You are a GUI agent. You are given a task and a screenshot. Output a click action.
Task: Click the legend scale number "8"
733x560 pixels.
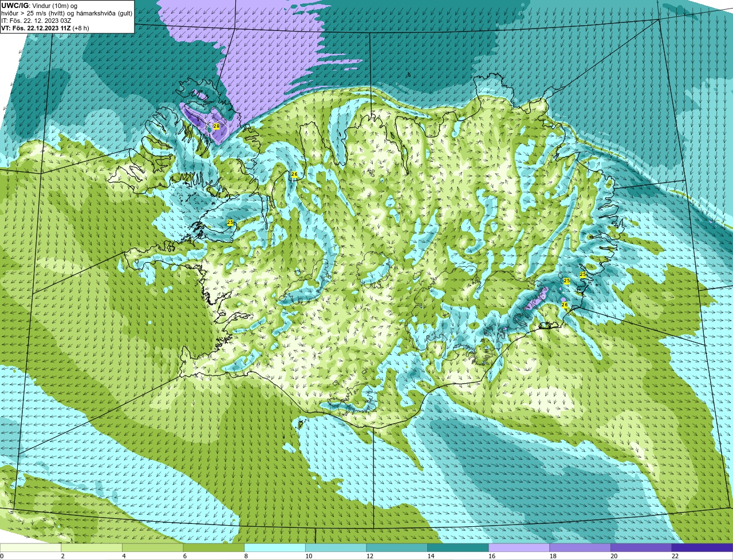pos(246,556)
